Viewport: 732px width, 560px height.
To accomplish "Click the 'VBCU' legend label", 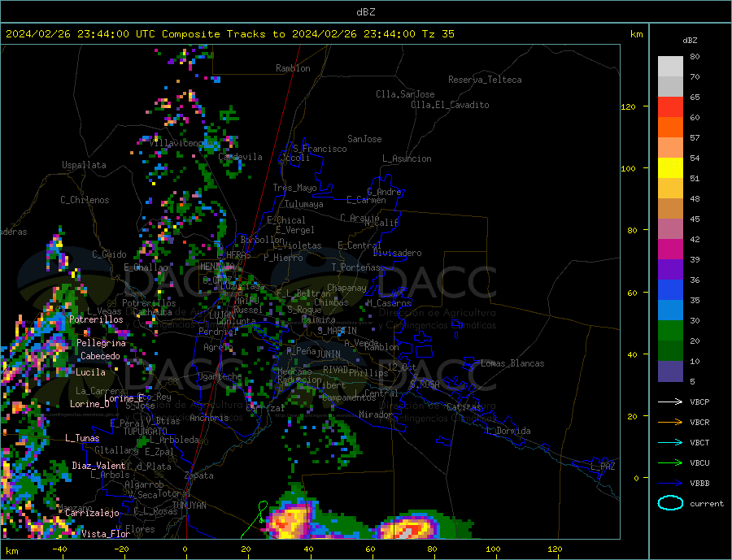I will click(699, 463).
